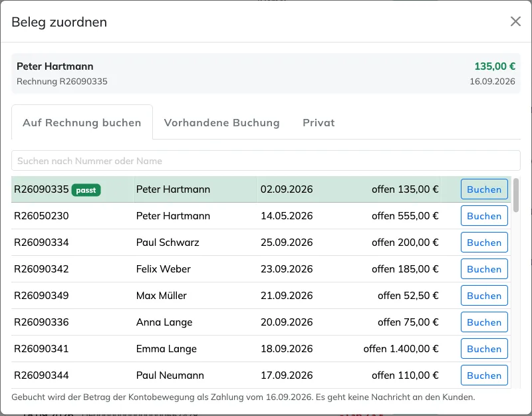The width and height of the screenshot is (532, 416).
Task: Click Buchen for Anna Lange R26090336
Action: pyautogui.click(x=484, y=322)
